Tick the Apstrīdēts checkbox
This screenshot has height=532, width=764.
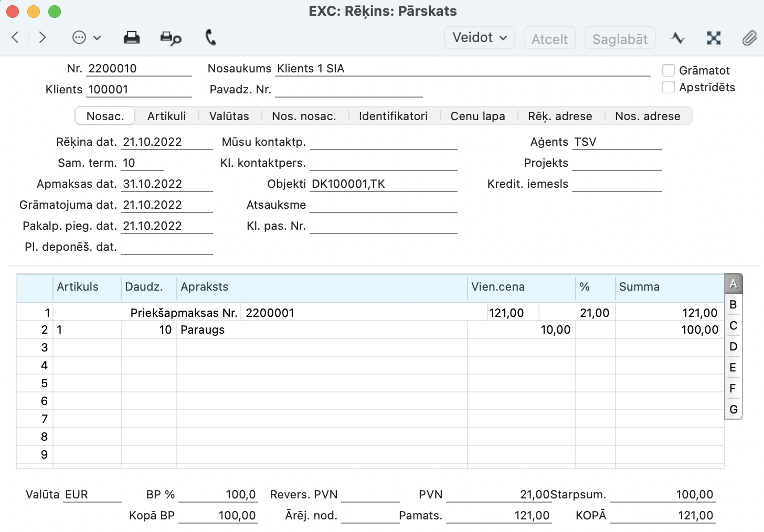[668, 87]
